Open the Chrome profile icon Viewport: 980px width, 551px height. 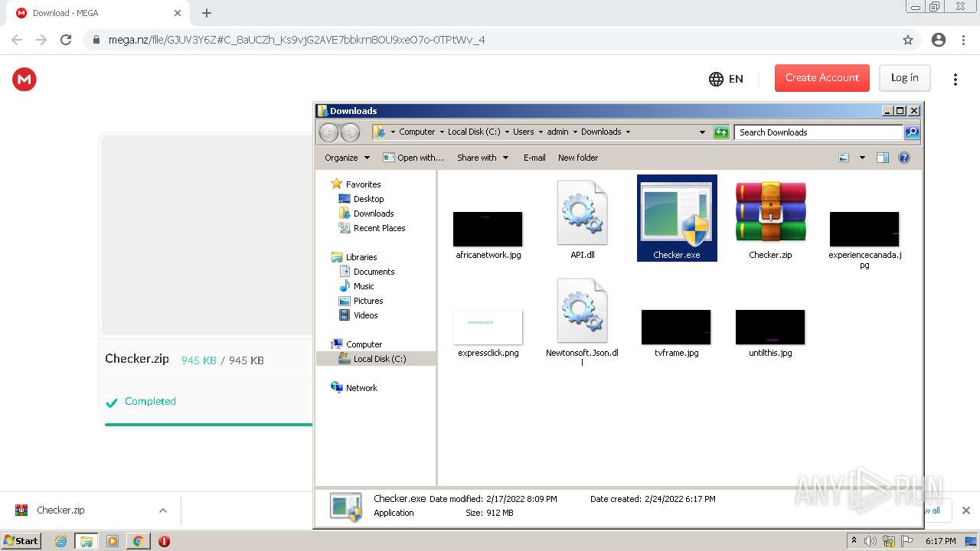[938, 40]
